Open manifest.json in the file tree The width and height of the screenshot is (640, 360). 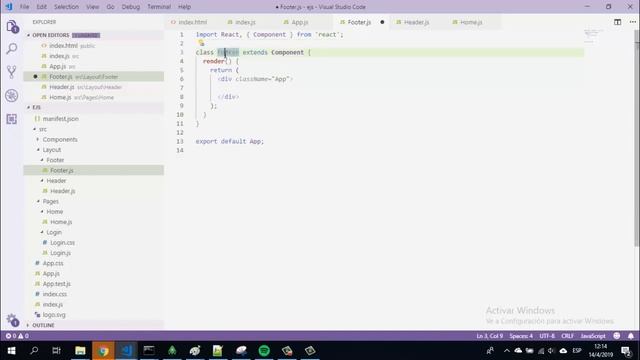click(60, 119)
